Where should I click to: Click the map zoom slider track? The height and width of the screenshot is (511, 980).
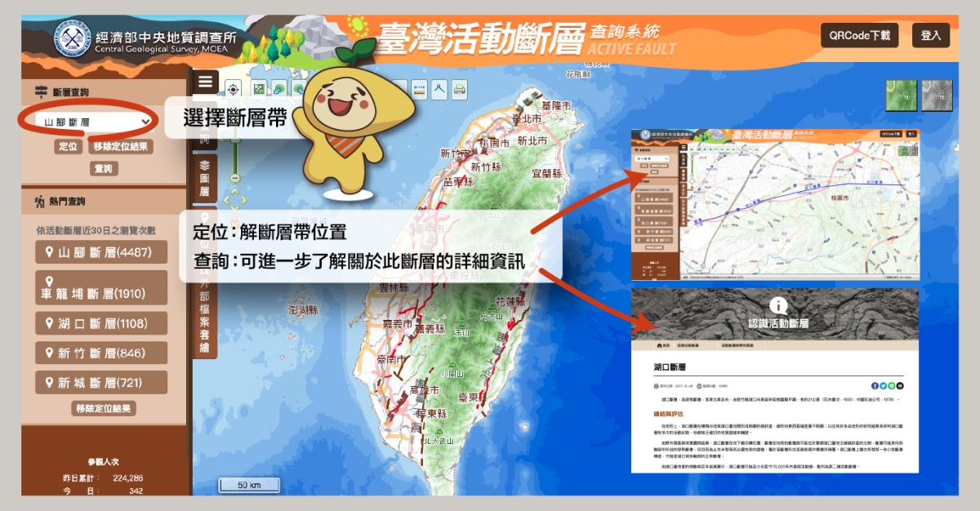(x=234, y=139)
